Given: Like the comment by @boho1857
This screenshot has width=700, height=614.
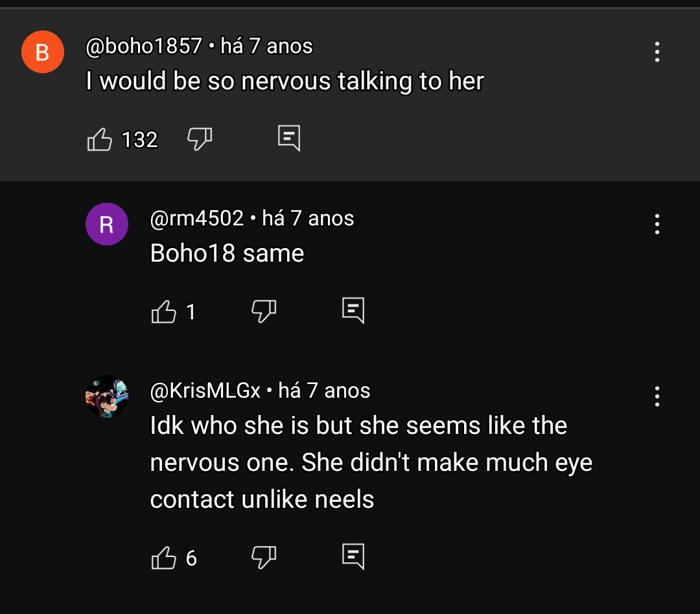Looking at the screenshot, I should pyautogui.click(x=99, y=139).
